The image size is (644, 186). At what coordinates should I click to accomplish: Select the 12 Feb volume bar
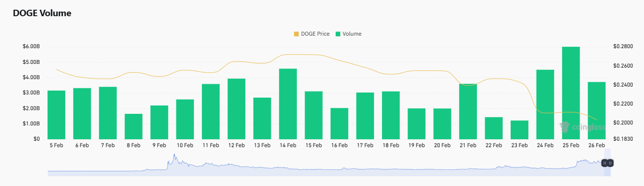coord(237,109)
